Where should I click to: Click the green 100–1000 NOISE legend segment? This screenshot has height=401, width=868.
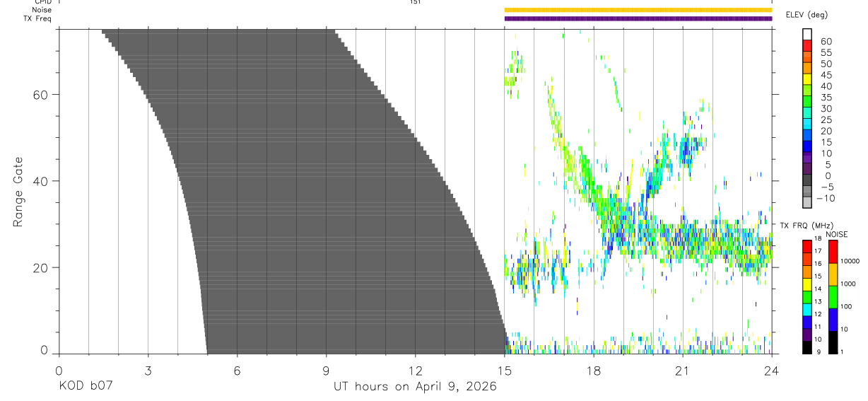click(x=833, y=297)
